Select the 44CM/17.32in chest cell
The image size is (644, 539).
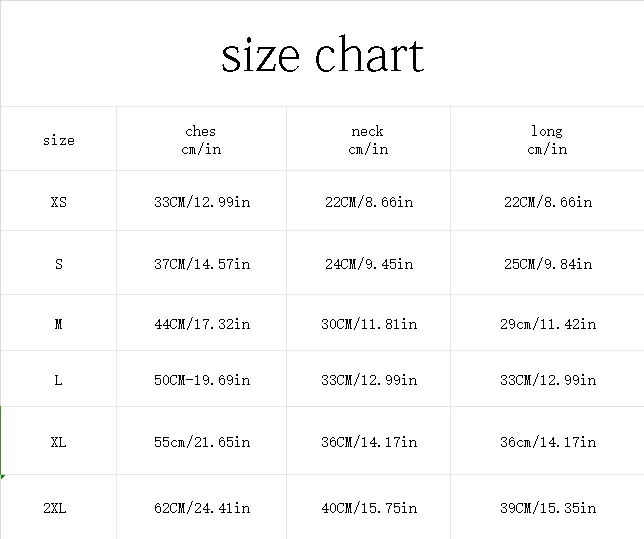202,324
